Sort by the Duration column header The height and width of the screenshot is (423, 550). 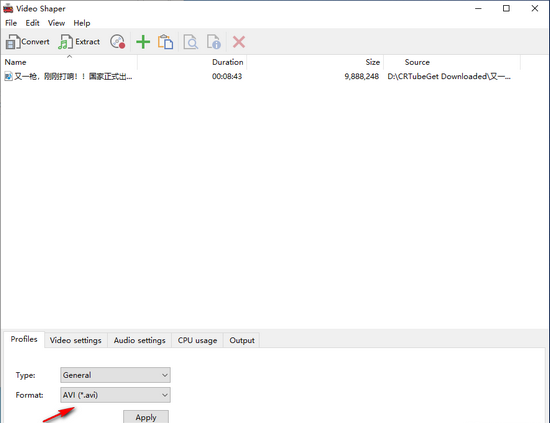pyautogui.click(x=192, y=62)
